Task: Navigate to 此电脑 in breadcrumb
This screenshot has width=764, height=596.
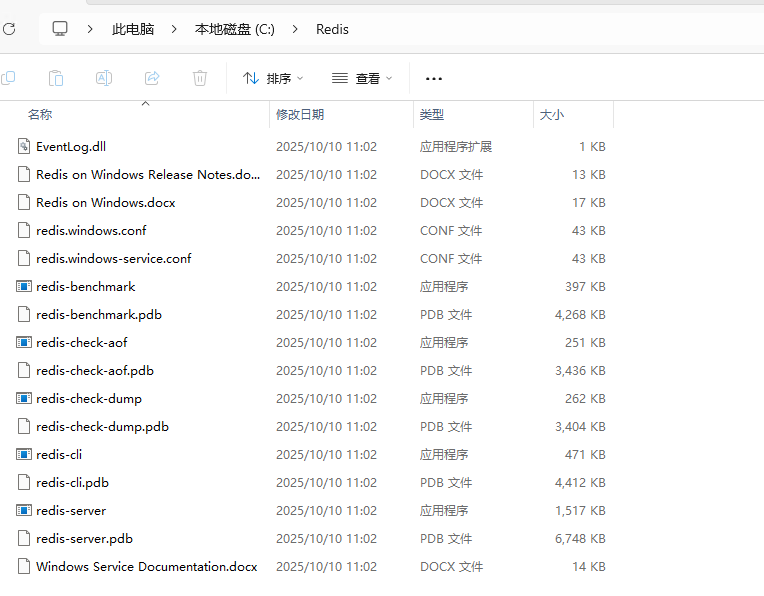Action: (x=133, y=29)
